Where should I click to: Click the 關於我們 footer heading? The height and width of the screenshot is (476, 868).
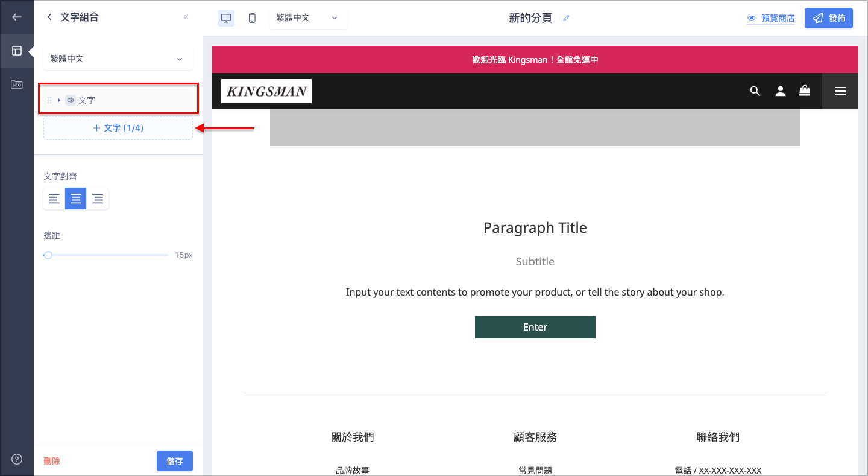(x=353, y=437)
